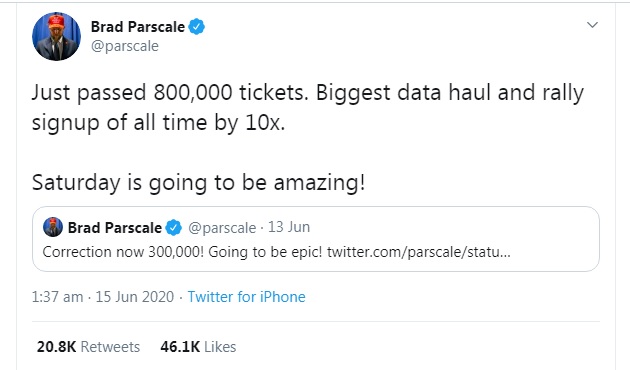Open the 13 Jun date link
The height and width of the screenshot is (370, 630).
pos(289,227)
